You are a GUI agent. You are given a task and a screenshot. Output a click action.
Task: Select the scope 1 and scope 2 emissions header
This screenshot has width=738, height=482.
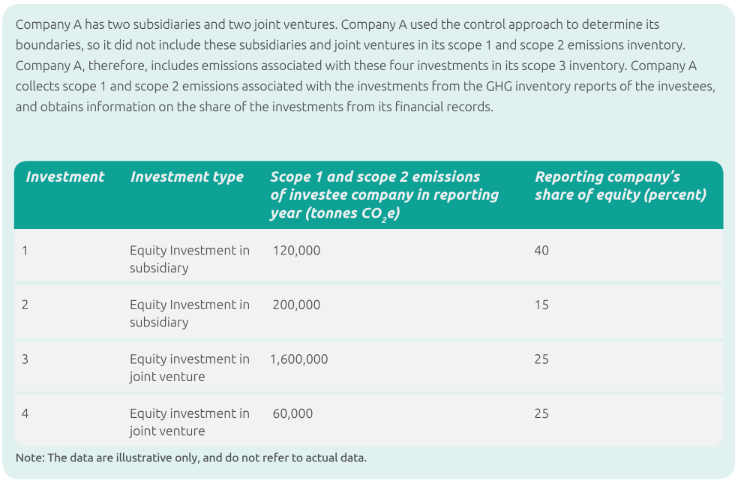click(384, 195)
